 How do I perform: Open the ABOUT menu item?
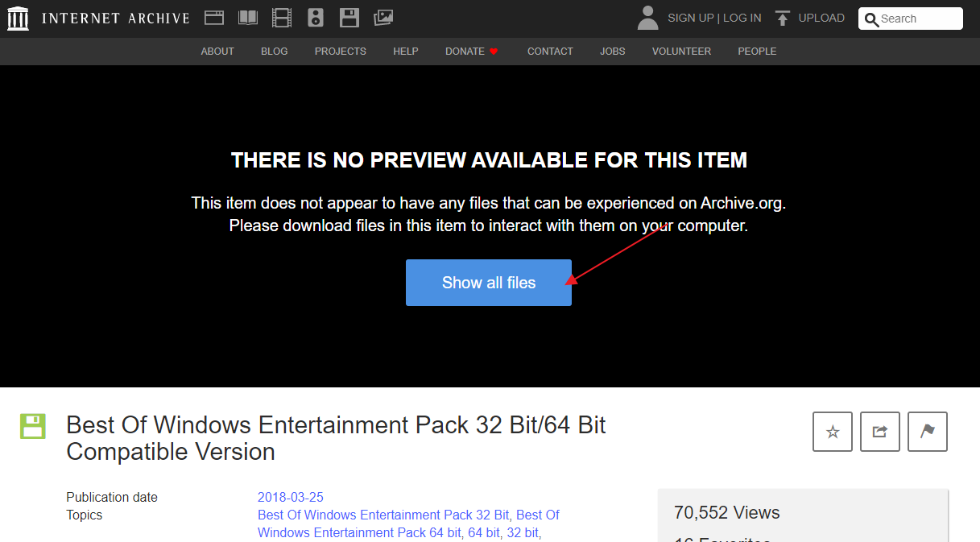[x=217, y=52]
